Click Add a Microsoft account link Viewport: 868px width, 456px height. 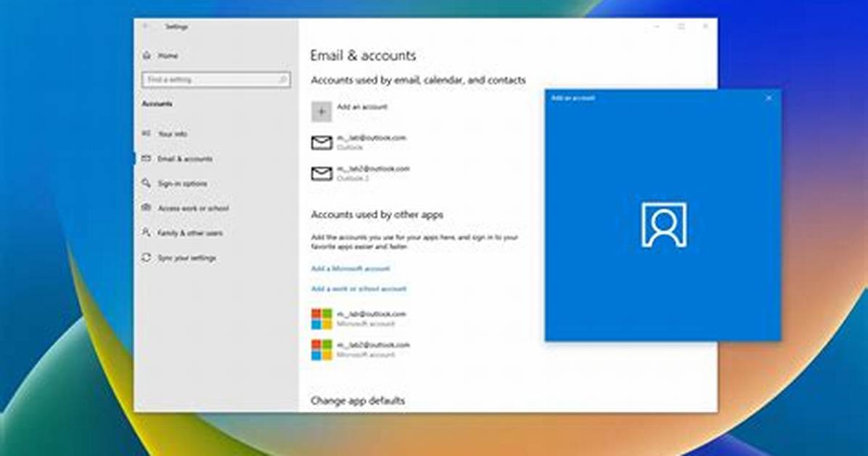[351, 269]
